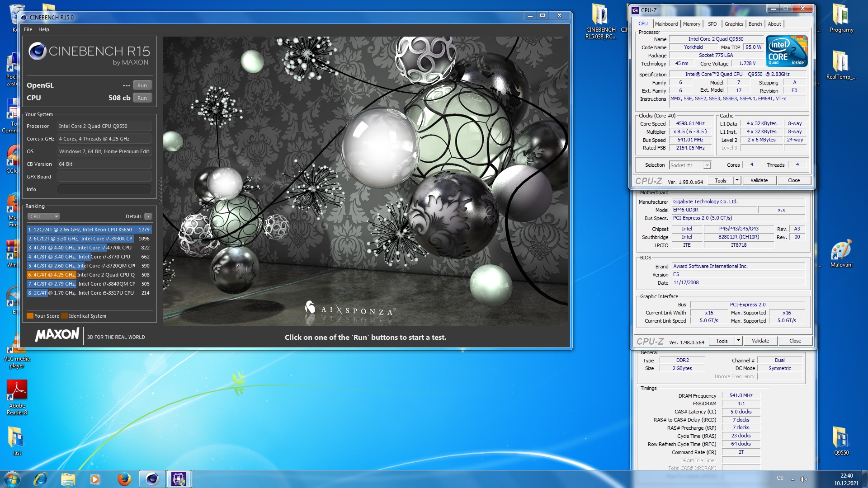This screenshot has width=868, height=488.
Task: Click the Info input field
Action: (104, 189)
